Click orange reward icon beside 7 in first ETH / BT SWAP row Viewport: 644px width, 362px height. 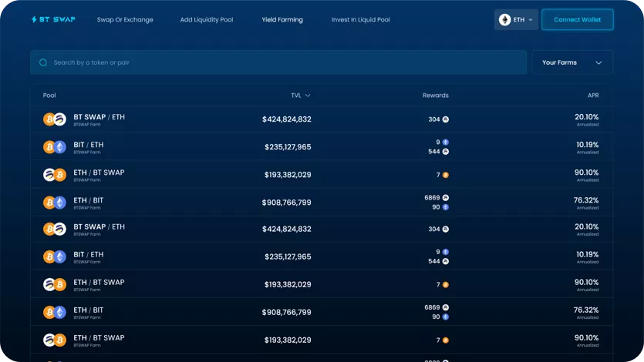coord(446,175)
